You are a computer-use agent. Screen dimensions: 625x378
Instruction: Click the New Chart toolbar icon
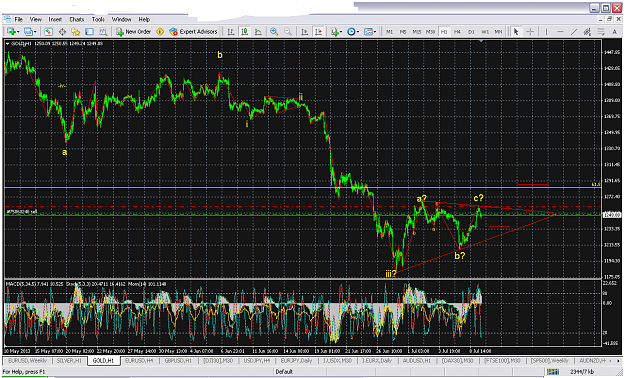click(11, 32)
